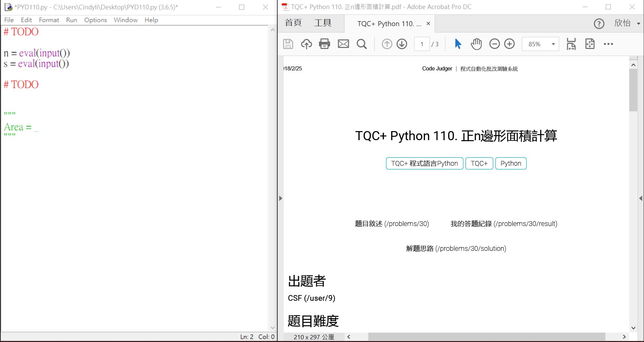
Task: Click the 210 x 297 公厘 page size label
Action: 314,337
